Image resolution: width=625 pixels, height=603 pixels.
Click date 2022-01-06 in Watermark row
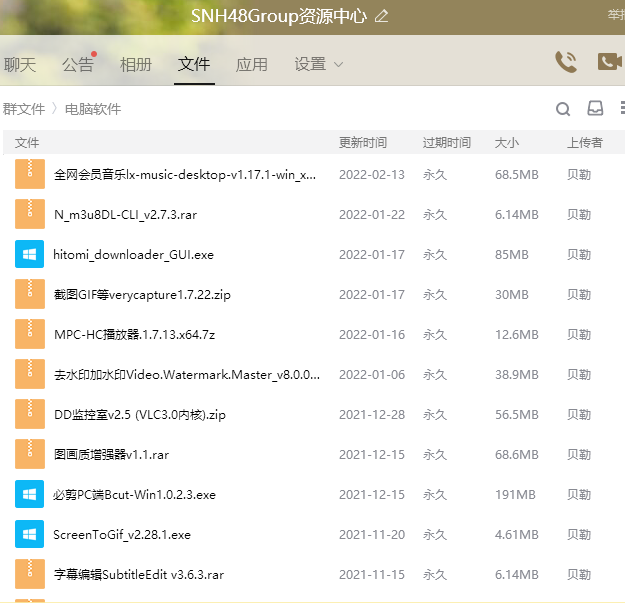click(372, 375)
